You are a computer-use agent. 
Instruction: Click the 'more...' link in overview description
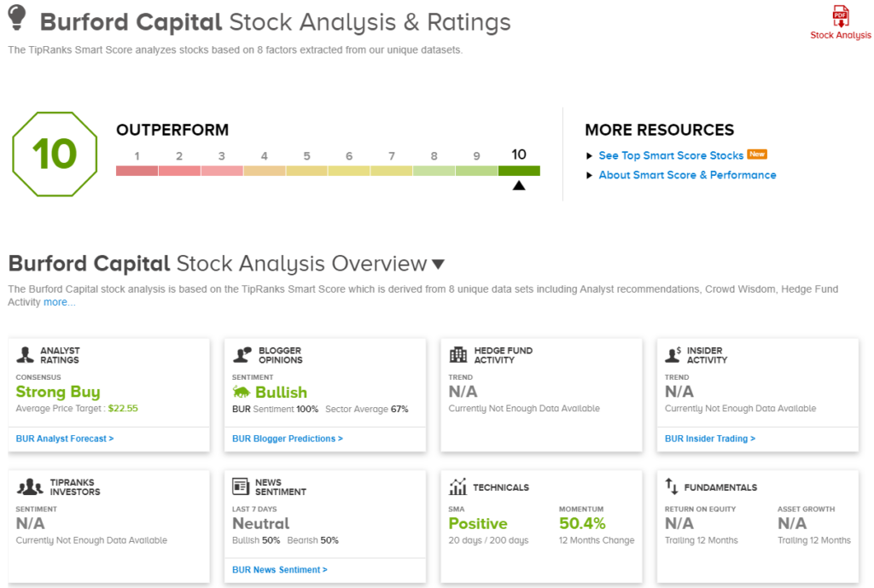[x=60, y=302]
